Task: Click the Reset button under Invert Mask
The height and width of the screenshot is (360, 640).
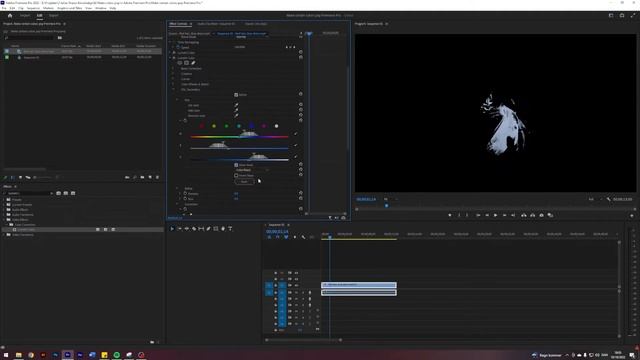Action: tap(244, 182)
